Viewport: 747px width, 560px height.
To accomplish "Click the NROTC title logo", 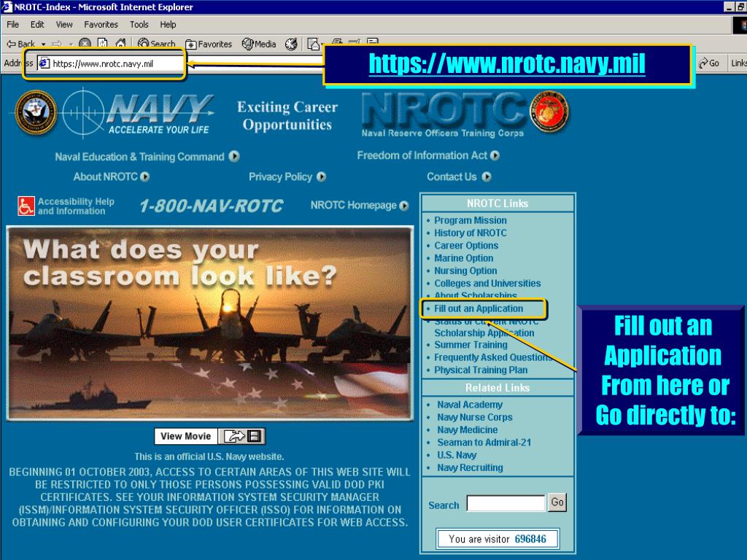I will click(443, 114).
